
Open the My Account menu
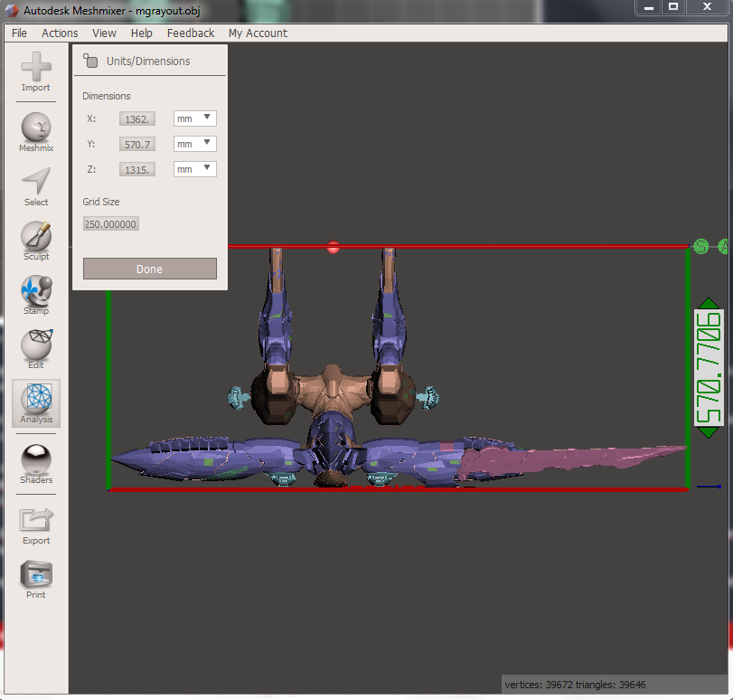tap(258, 33)
